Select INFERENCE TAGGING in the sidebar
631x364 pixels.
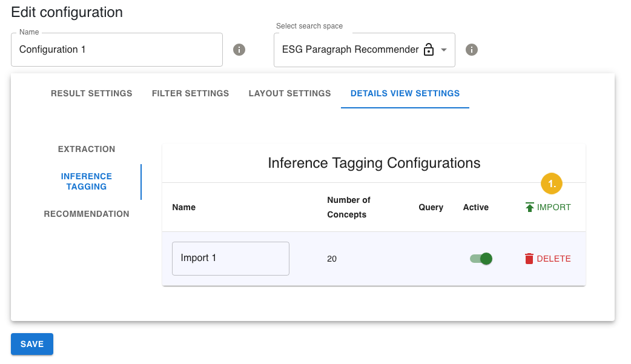86,181
